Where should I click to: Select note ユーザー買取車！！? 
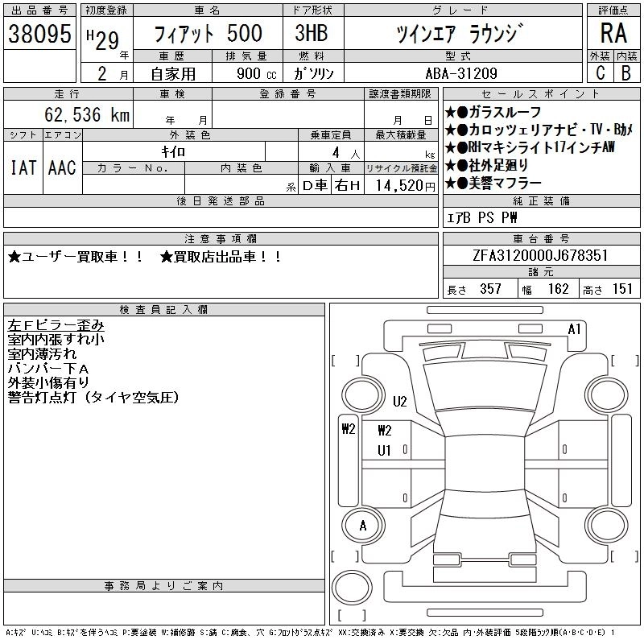76,257
